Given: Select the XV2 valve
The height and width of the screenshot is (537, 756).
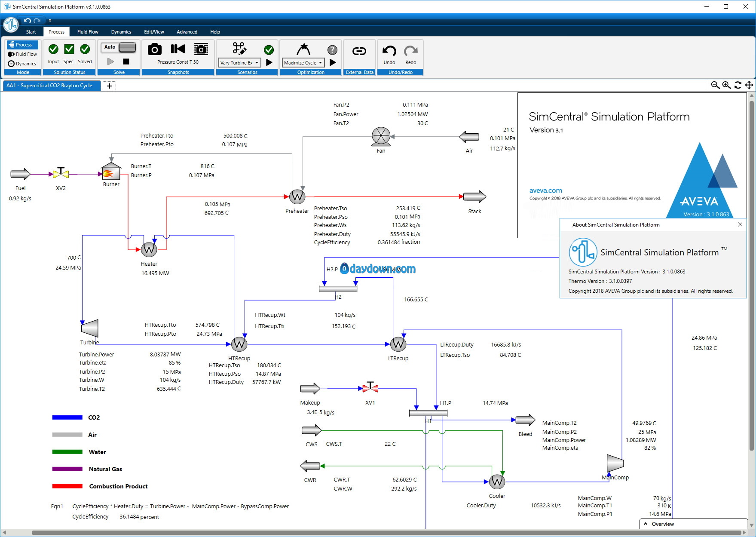Looking at the screenshot, I should click(x=61, y=173).
